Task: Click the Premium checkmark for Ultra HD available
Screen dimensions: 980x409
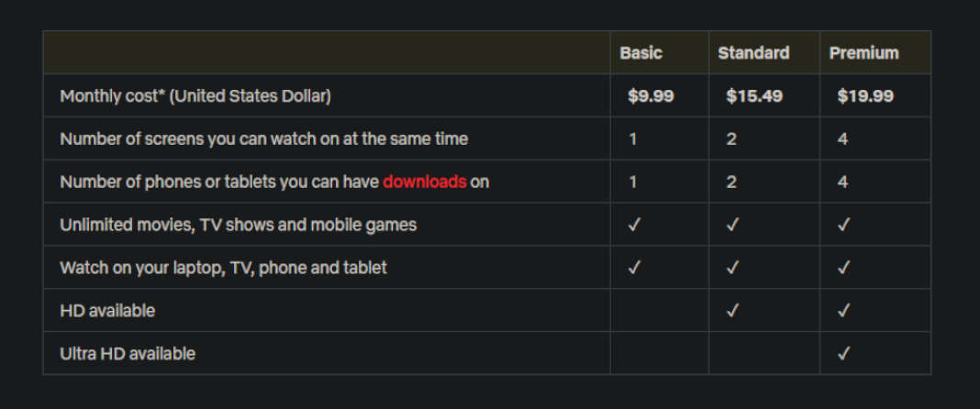Action: click(843, 353)
